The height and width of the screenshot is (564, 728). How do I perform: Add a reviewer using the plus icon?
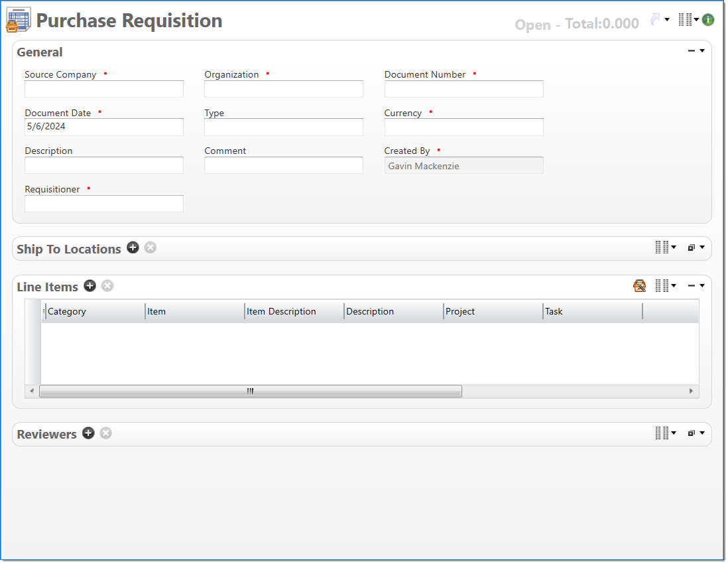pos(88,433)
